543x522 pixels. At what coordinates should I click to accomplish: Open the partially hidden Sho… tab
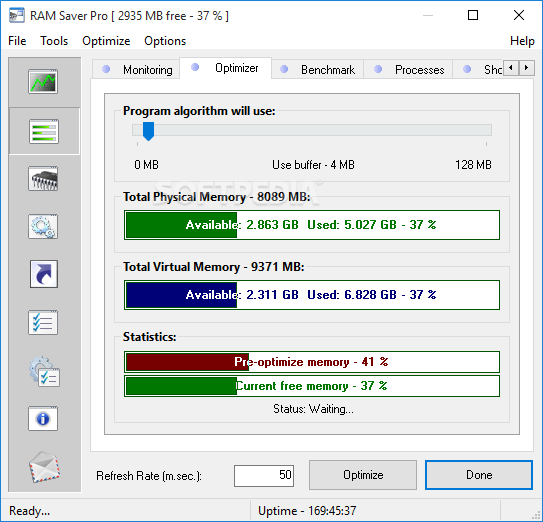(478, 69)
